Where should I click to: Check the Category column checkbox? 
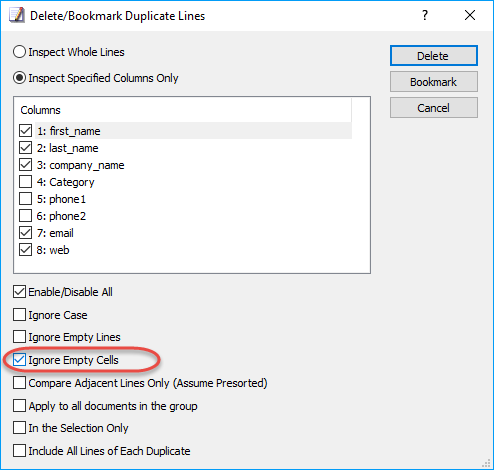tap(26, 182)
